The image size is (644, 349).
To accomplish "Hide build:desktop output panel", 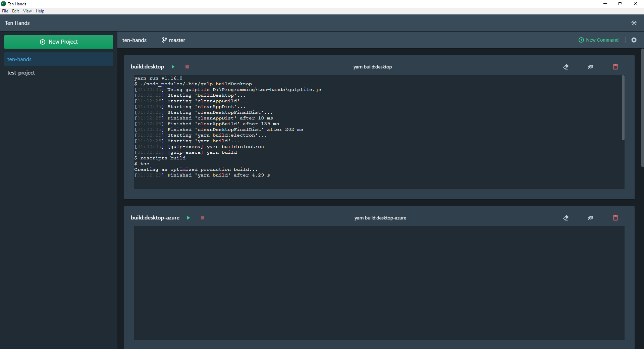I will [x=590, y=67].
